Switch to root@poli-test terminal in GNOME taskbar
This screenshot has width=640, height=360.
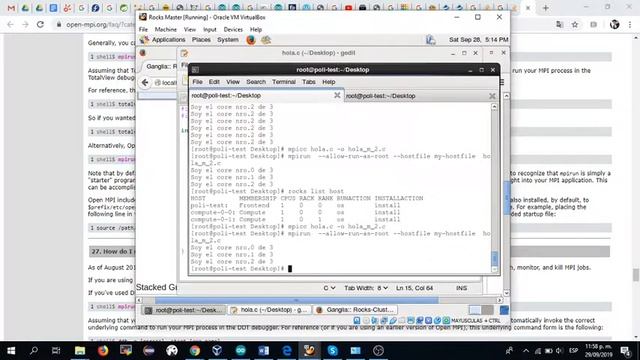pyautogui.click(x=184, y=310)
